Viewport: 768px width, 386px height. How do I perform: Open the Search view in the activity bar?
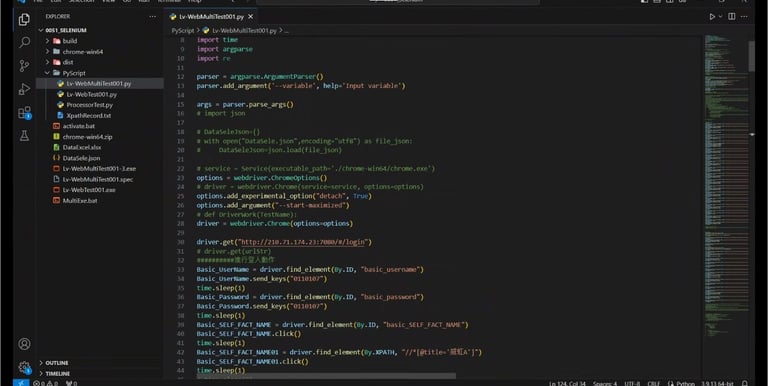[x=24, y=43]
